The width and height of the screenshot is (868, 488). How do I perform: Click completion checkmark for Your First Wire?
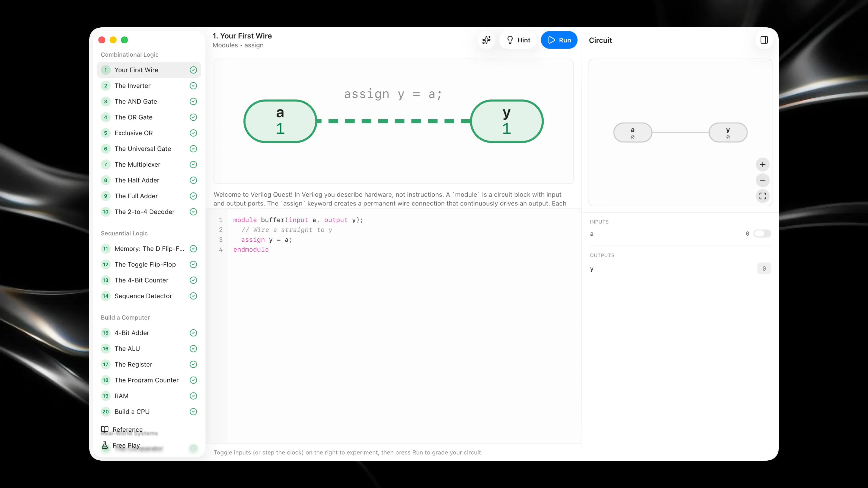pos(193,70)
